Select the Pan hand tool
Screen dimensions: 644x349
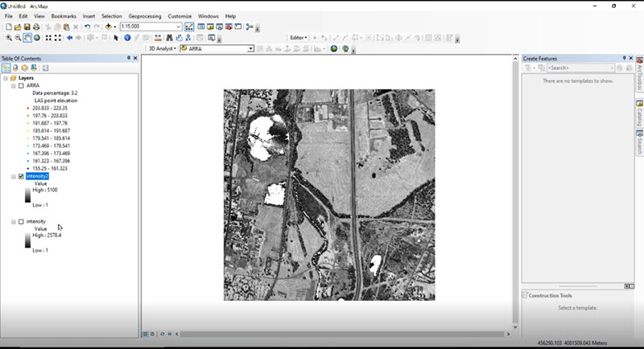[x=28, y=38]
